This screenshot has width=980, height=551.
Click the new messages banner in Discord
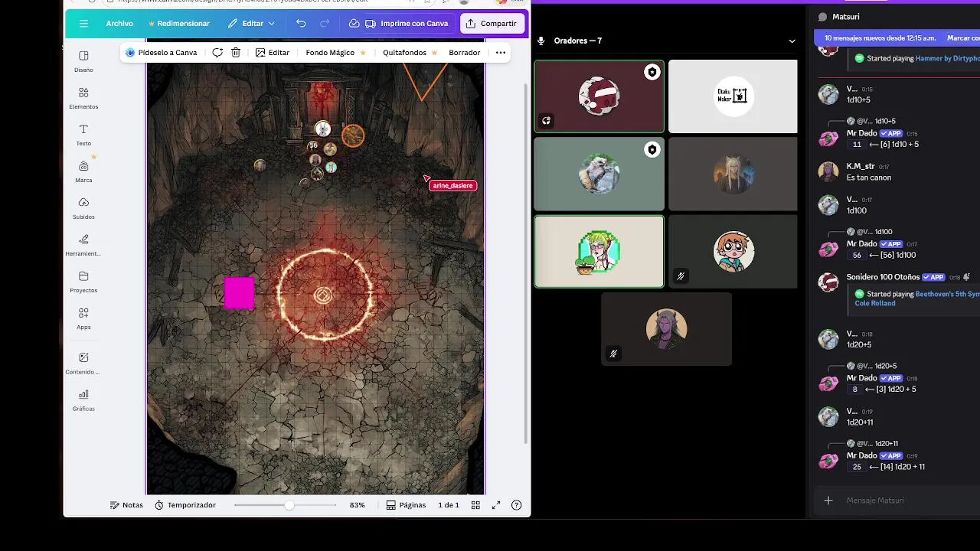(880, 37)
